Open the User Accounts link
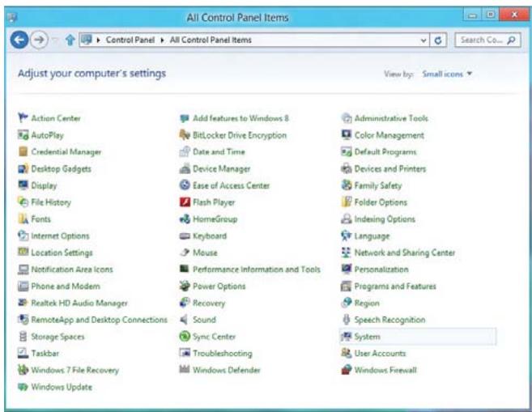The image size is (532, 412). (380, 353)
